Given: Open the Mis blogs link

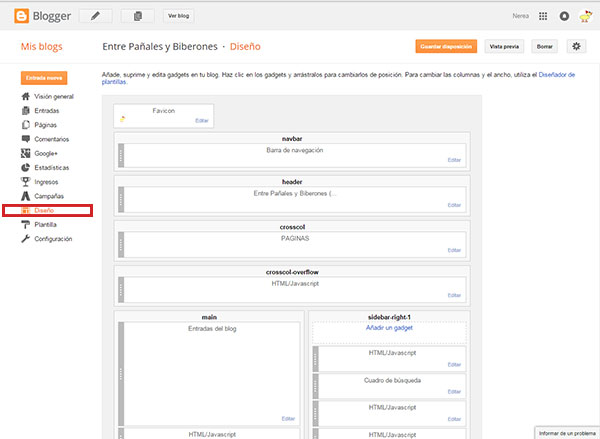Looking at the screenshot, I should (42, 47).
